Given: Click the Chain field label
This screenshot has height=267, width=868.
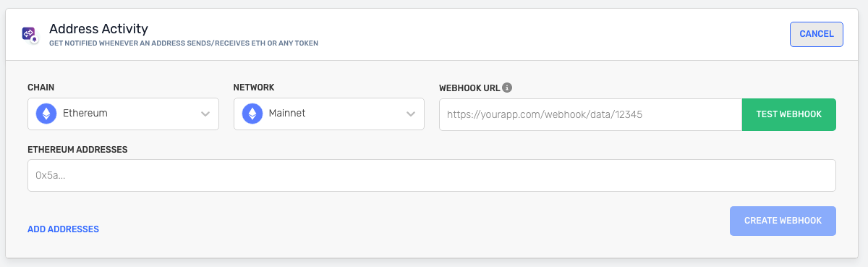Looking at the screenshot, I should tap(41, 88).
